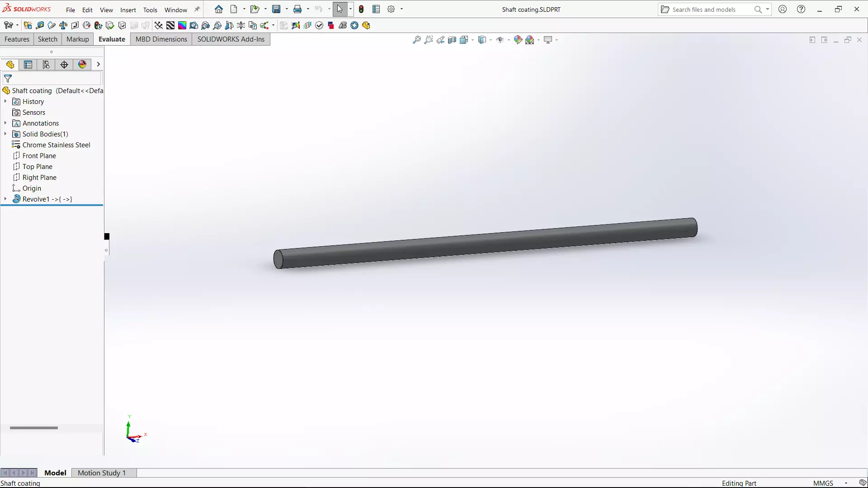
Task: Activate Section View icon
Action: coord(452,40)
